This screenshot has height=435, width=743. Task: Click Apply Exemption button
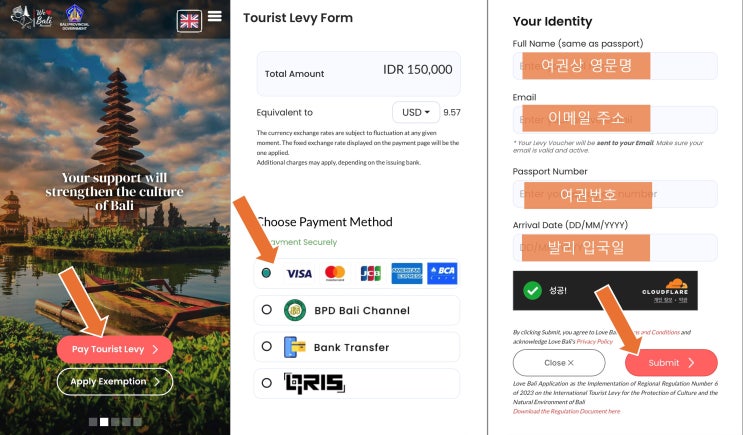click(x=115, y=381)
